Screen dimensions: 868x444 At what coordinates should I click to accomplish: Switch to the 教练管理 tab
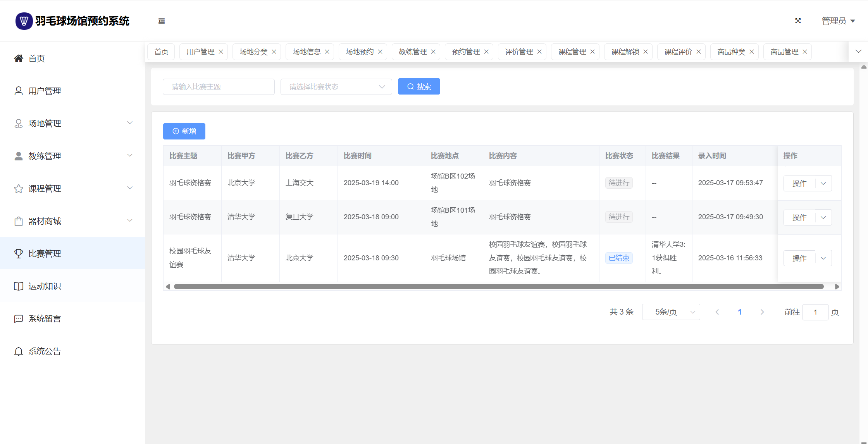tap(412, 52)
